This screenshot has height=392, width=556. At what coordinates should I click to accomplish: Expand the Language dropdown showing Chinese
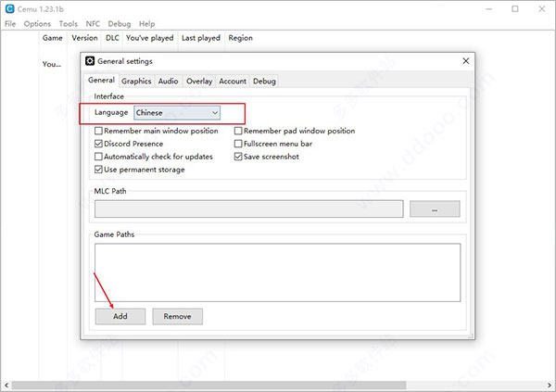pyautogui.click(x=177, y=113)
